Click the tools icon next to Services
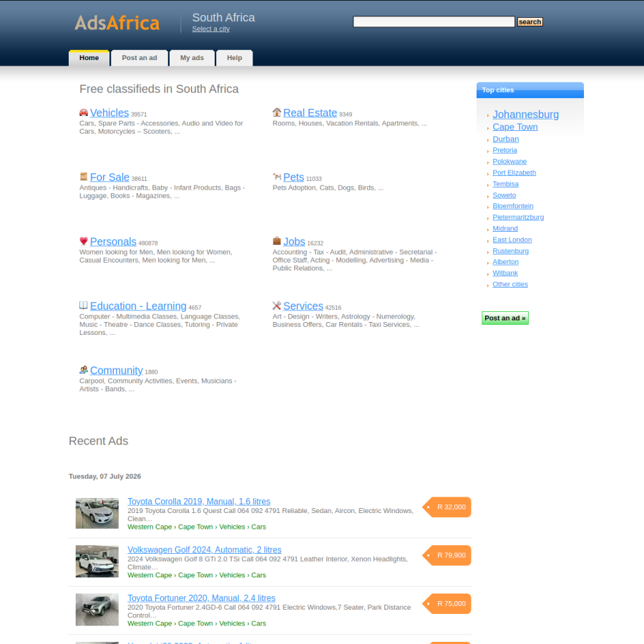This screenshot has height=644, width=644. click(x=277, y=306)
